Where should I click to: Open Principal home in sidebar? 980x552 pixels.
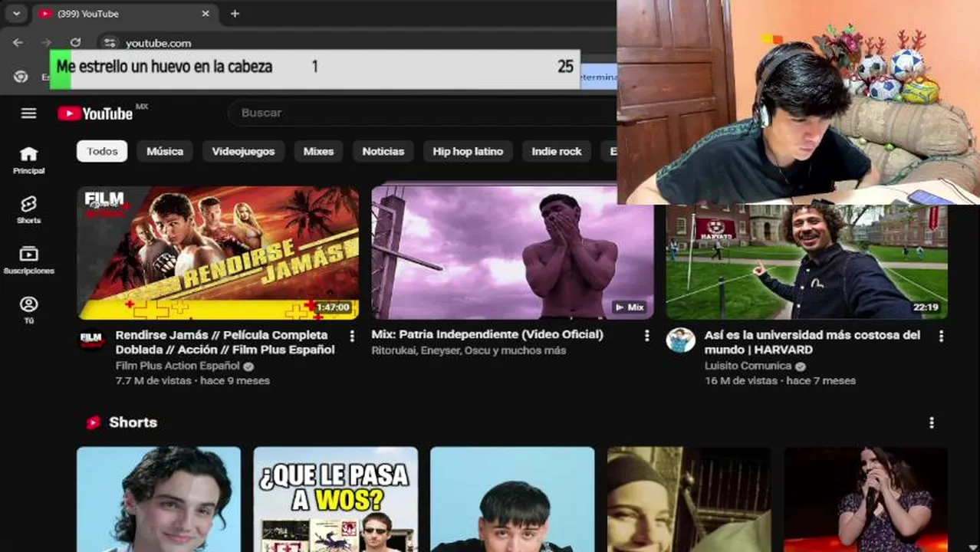pyautogui.click(x=28, y=160)
